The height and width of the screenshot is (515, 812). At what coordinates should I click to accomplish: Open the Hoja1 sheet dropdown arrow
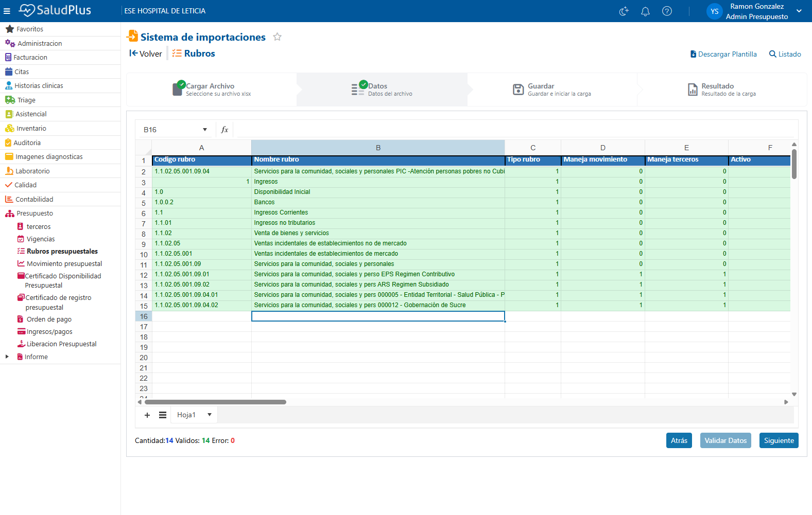(210, 415)
